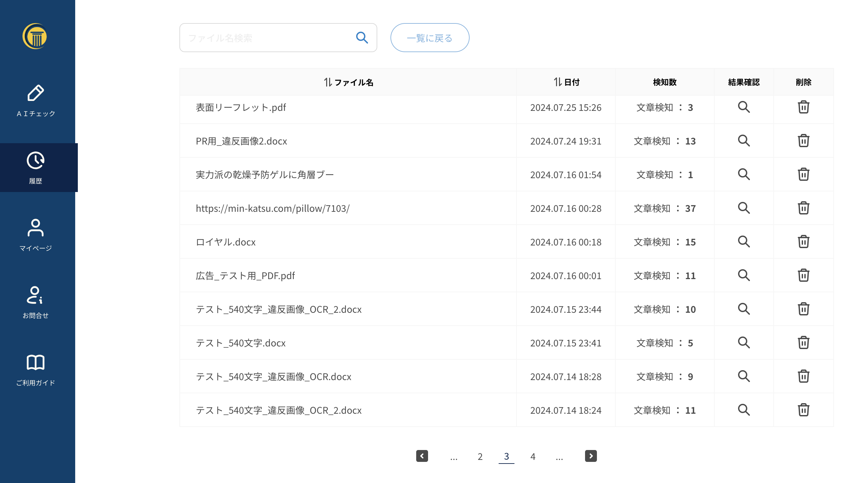Delete the 表面リーフレット.pdf row

[x=803, y=107]
